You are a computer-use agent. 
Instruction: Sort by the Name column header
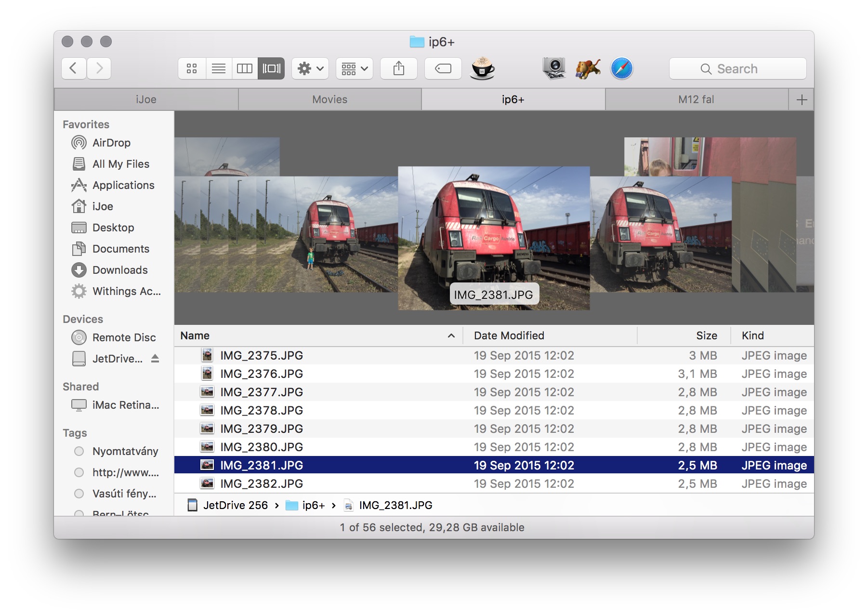(318, 335)
